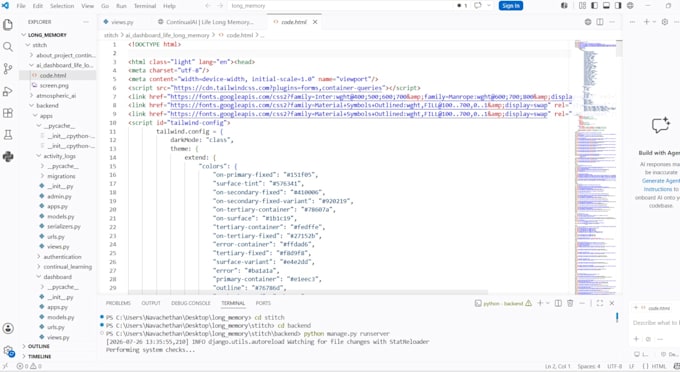Open browser preview icon in editor toolbar
Screen dimensions: 680x372
[588, 22]
